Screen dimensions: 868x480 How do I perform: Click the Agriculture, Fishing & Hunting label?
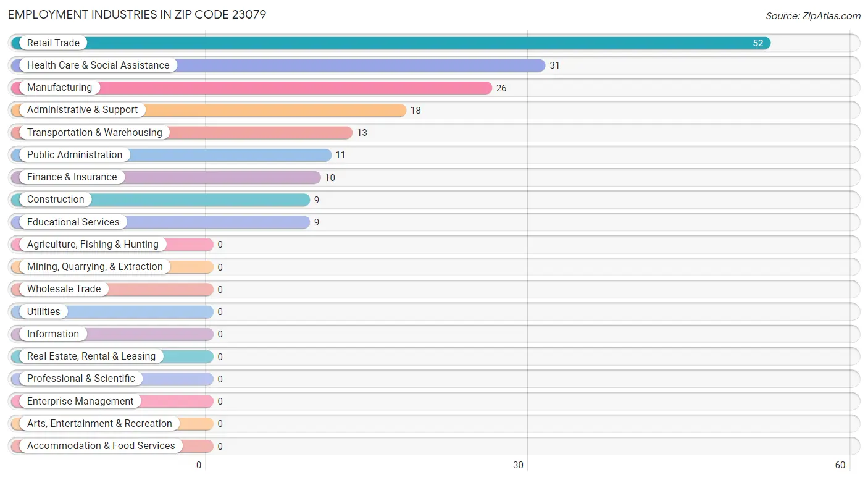(x=93, y=244)
